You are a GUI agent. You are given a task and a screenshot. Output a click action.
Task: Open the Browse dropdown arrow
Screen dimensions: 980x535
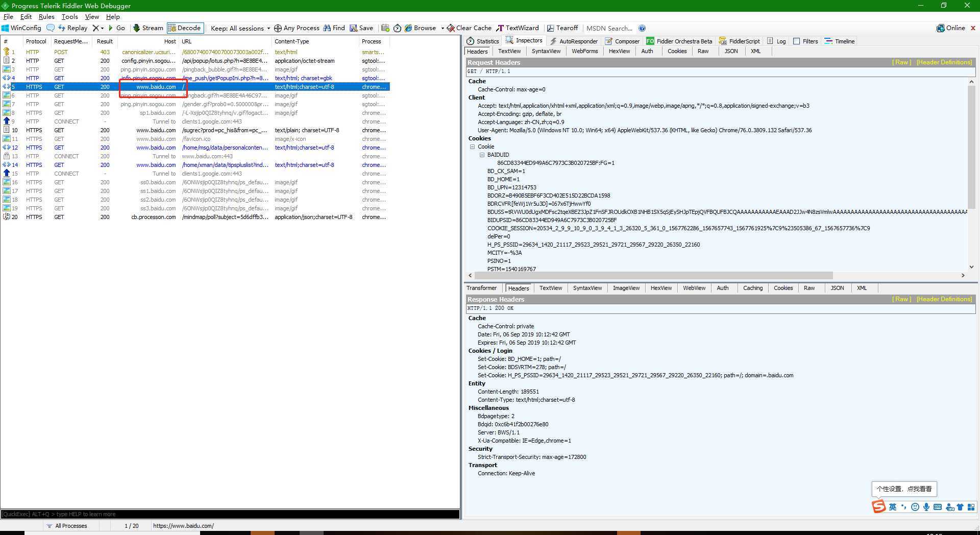(x=443, y=28)
